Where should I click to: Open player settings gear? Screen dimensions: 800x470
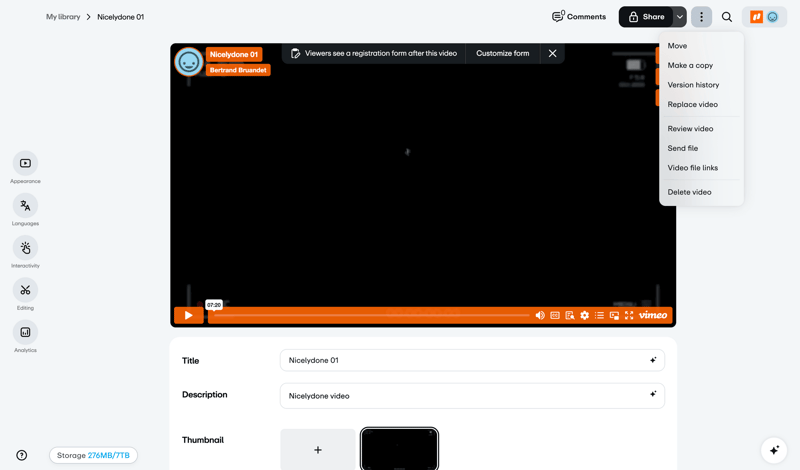pyautogui.click(x=584, y=315)
